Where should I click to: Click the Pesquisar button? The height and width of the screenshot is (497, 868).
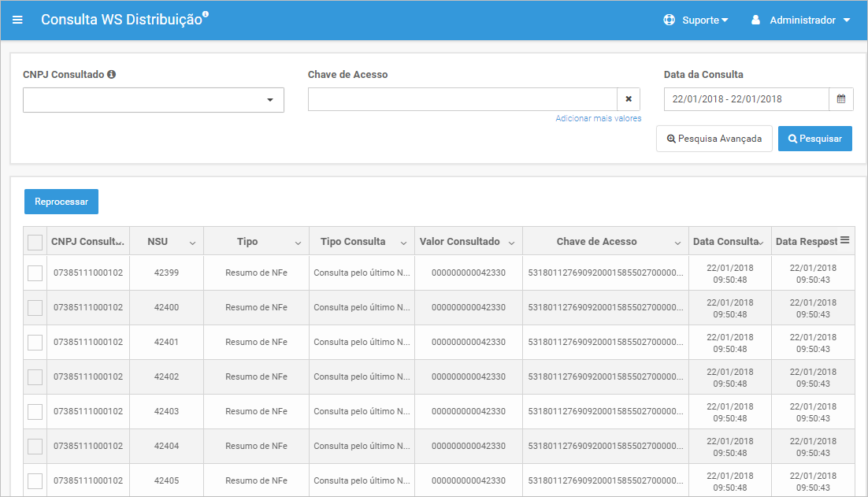click(x=815, y=139)
